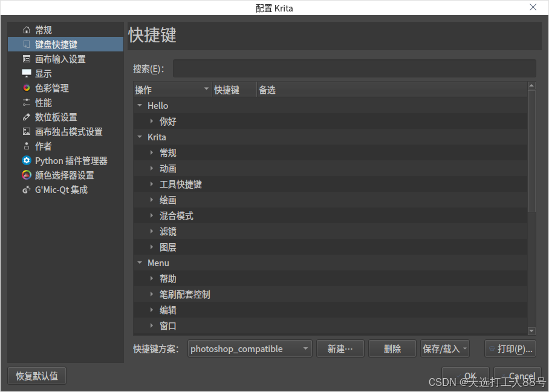Click into the 搜索(E) search field
Viewport: 549px width, 392px height.
coord(354,69)
